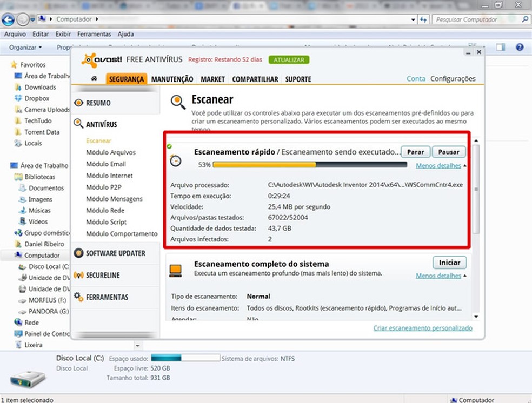Screen dimensions: 532x403
Task: Click the navigation pane scroll-down arrow
Action: click(x=138, y=346)
